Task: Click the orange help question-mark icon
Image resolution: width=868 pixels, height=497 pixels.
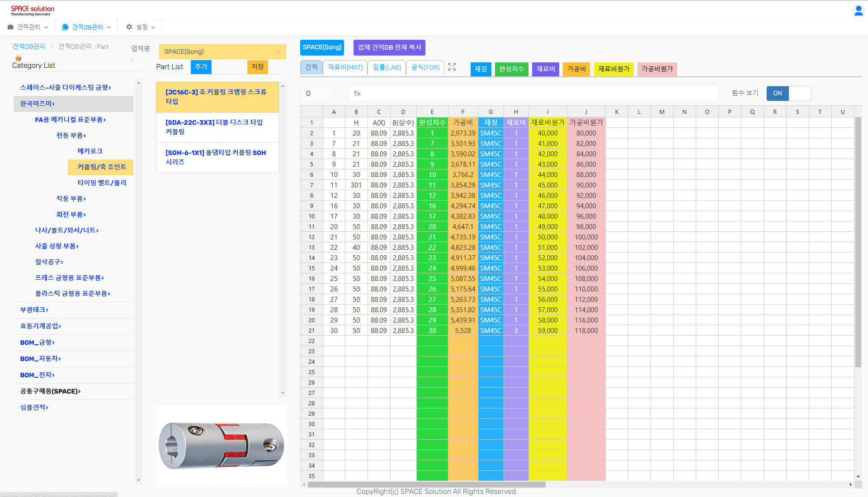Action: 18,58
